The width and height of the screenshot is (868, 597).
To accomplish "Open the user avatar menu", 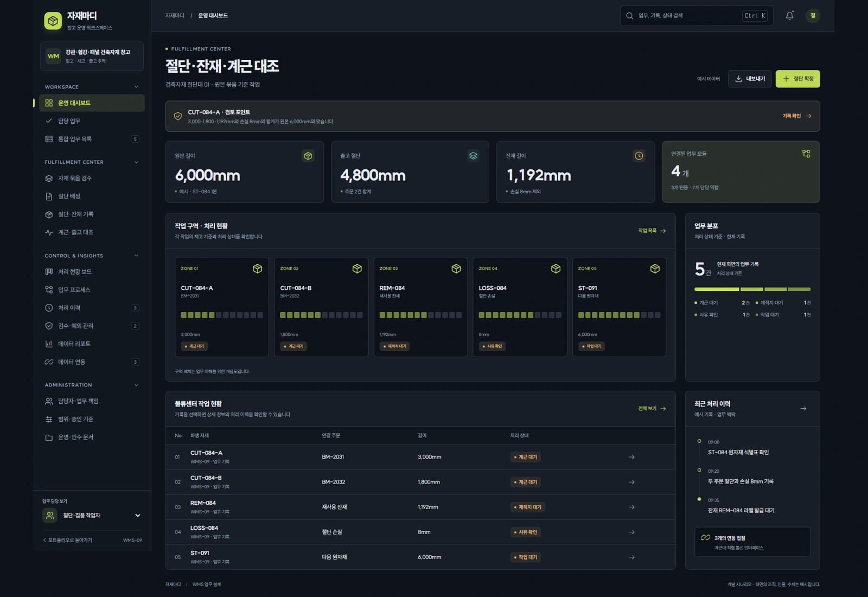I will pyautogui.click(x=813, y=16).
